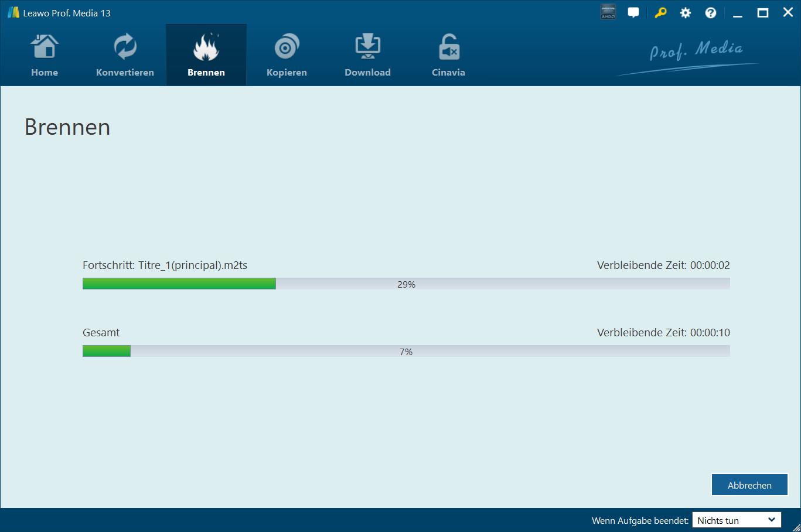The height and width of the screenshot is (532, 801).
Task: Click the Gesamt label
Action: click(101, 333)
